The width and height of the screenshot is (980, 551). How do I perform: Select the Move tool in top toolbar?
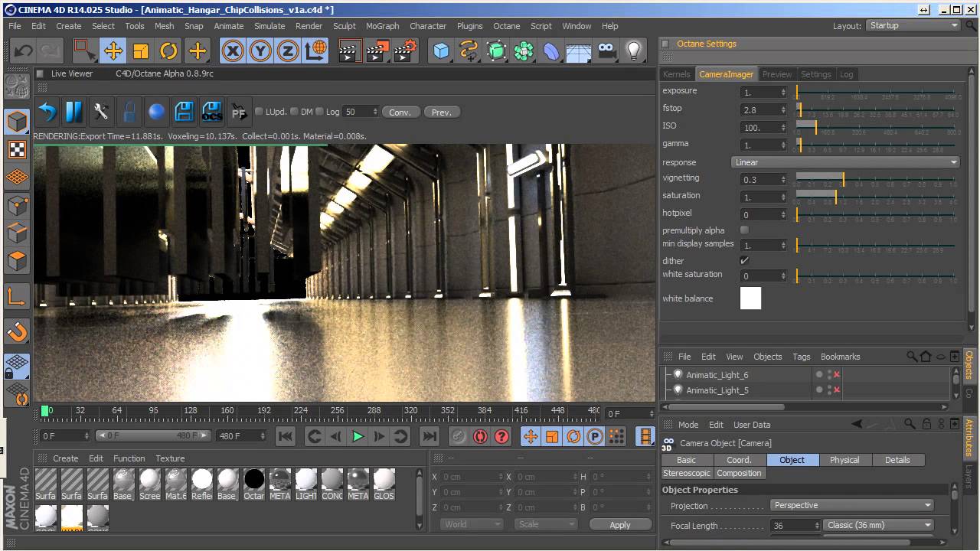113,51
